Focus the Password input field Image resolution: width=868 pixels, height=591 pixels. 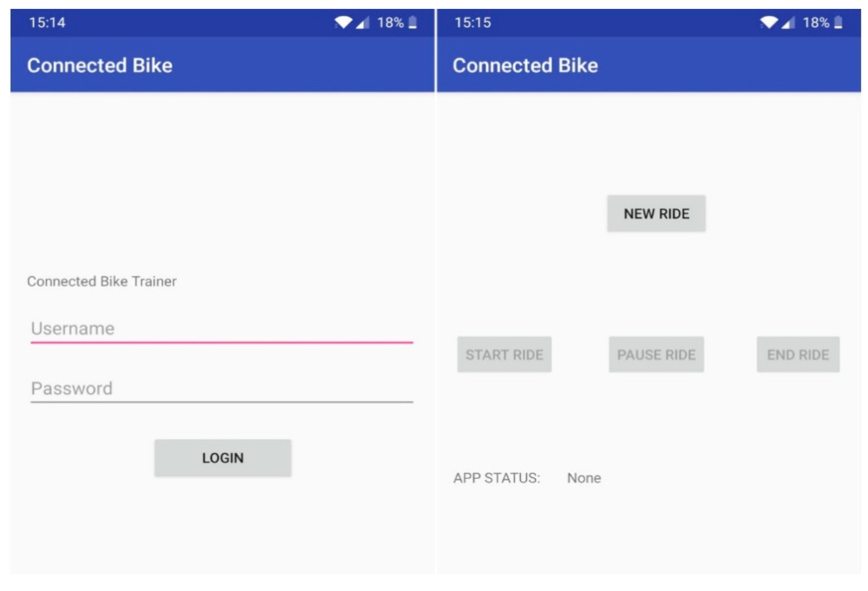(221, 389)
